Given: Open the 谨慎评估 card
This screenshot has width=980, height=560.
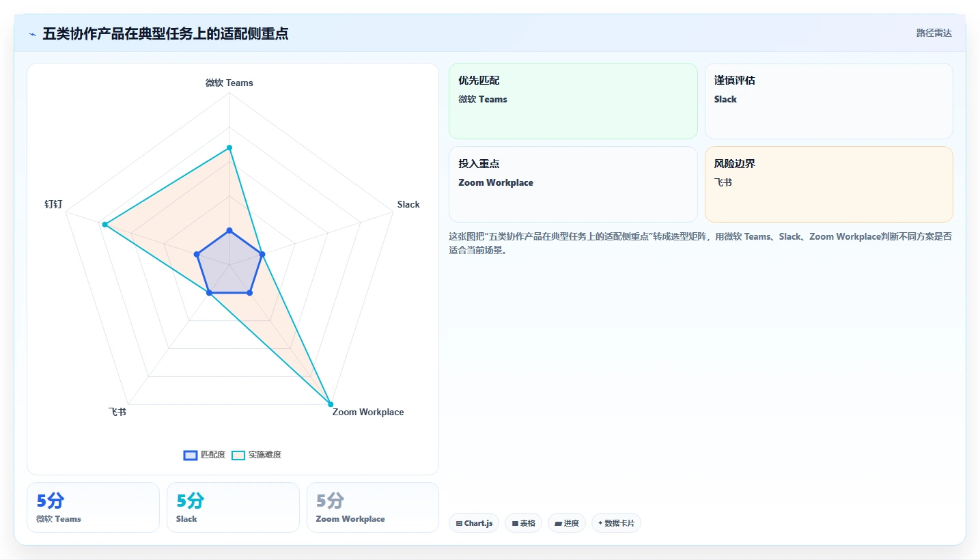Looking at the screenshot, I should (x=829, y=101).
